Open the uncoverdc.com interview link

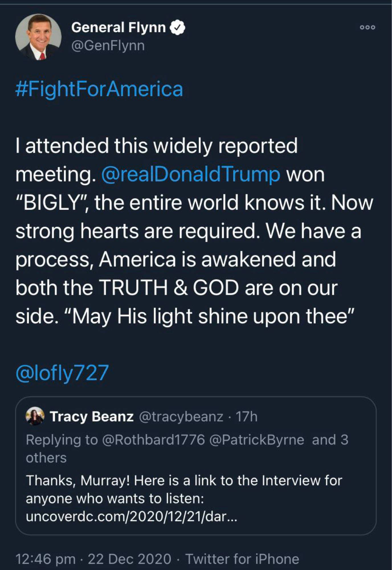click(131, 516)
